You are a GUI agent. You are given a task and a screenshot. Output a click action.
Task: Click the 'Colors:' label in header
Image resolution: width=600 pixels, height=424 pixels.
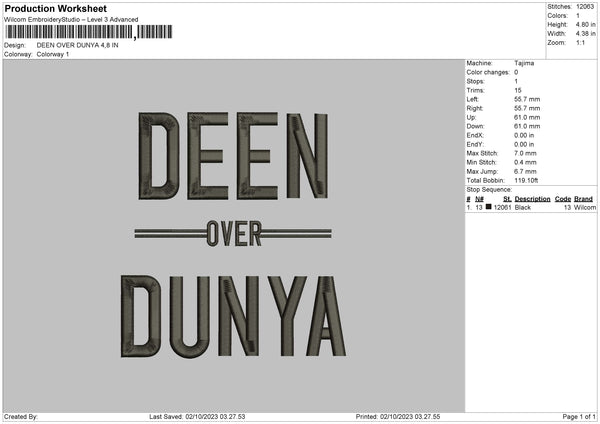click(x=558, y=16)
